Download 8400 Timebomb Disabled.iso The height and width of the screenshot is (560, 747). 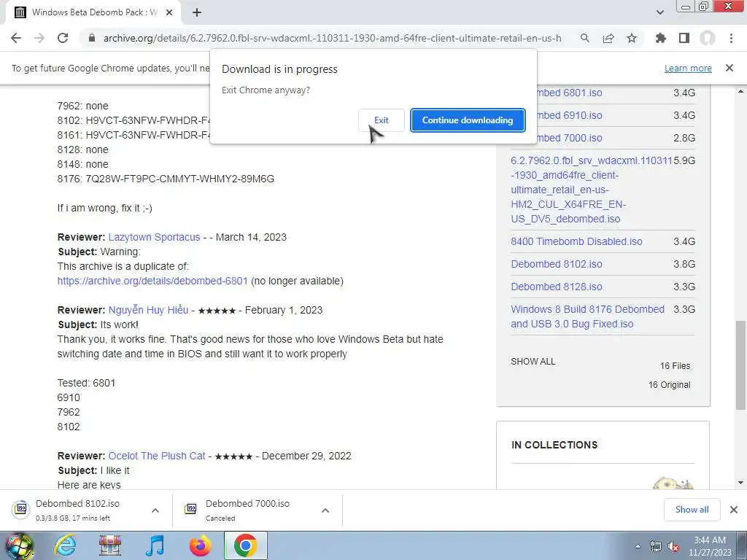(576, 241)
